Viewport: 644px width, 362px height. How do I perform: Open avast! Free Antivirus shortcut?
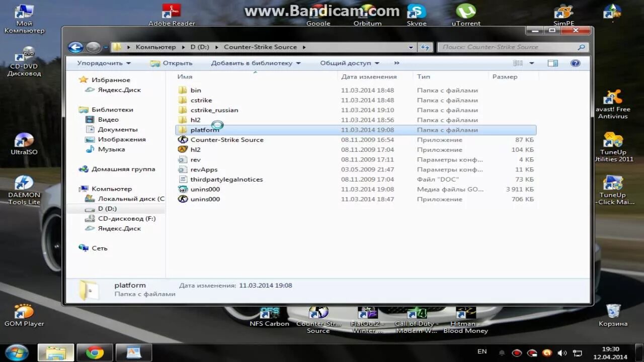click(613, 105)
